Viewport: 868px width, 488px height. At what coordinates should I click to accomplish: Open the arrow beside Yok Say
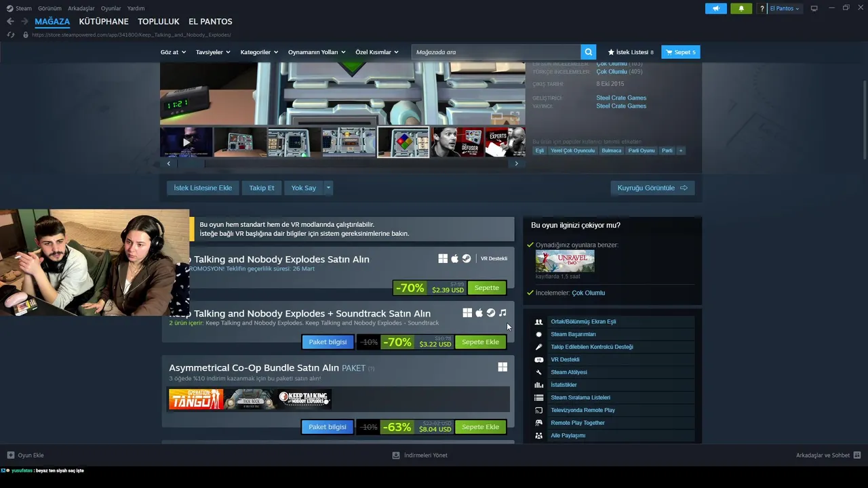pos(328,188)
